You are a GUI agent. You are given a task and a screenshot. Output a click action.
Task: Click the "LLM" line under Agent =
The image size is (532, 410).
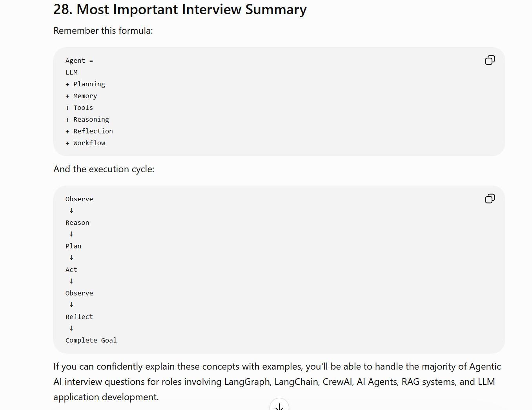pos(71,72)
